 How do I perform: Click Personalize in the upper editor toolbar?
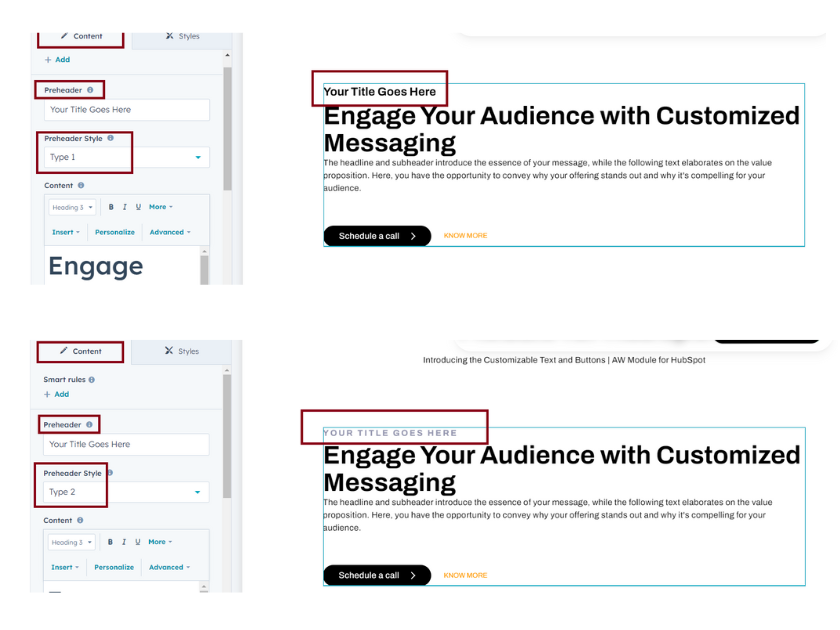coord(115,232)
